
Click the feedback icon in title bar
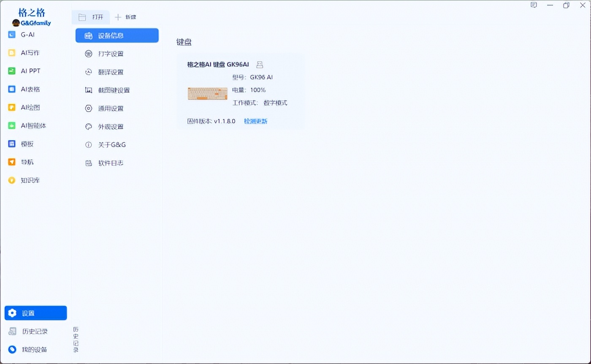pos(534,5)
